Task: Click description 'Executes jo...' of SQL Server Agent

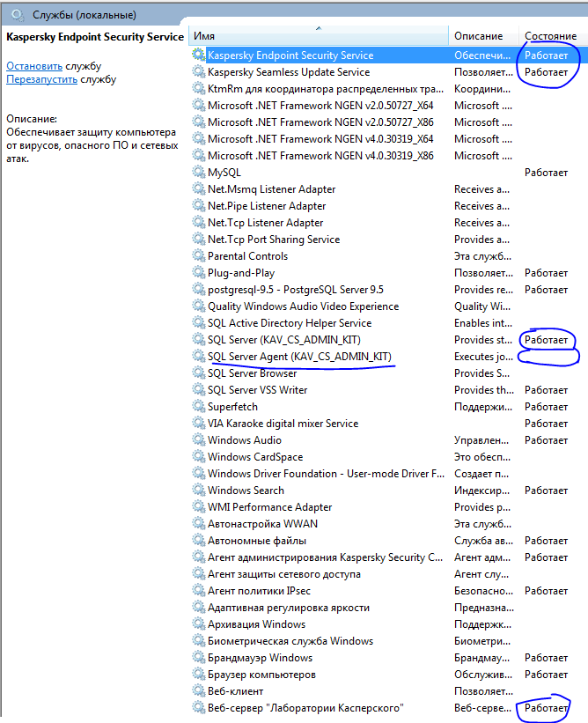Action: (x=483, y=356)
